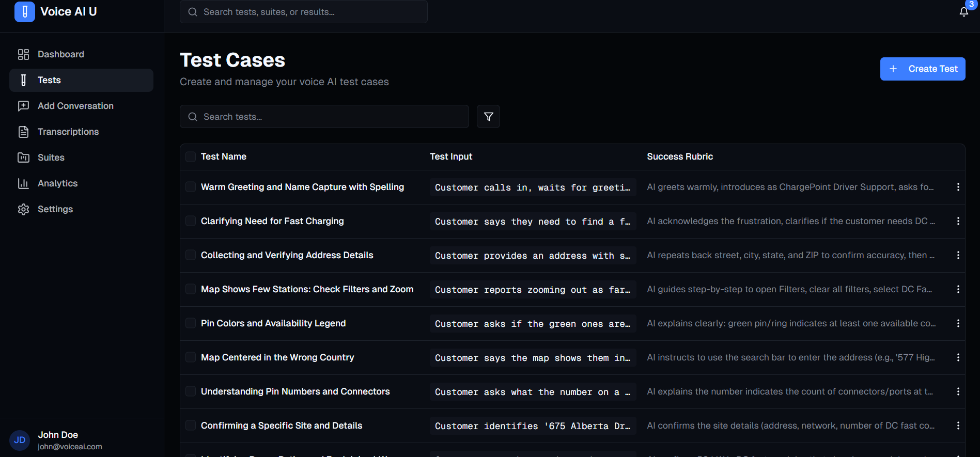
Task: Open row menu for Understanding Pin Numbers test
Action: (958, 391)
